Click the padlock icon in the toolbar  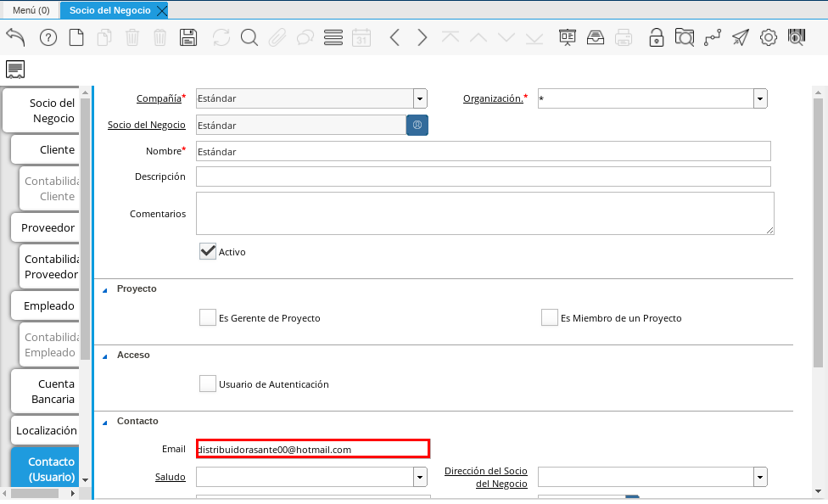pos(656,37)
